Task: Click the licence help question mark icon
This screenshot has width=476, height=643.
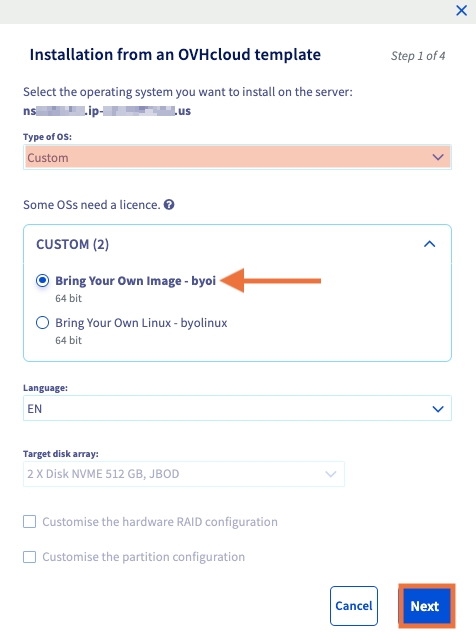Action: (x=169, y=204)
